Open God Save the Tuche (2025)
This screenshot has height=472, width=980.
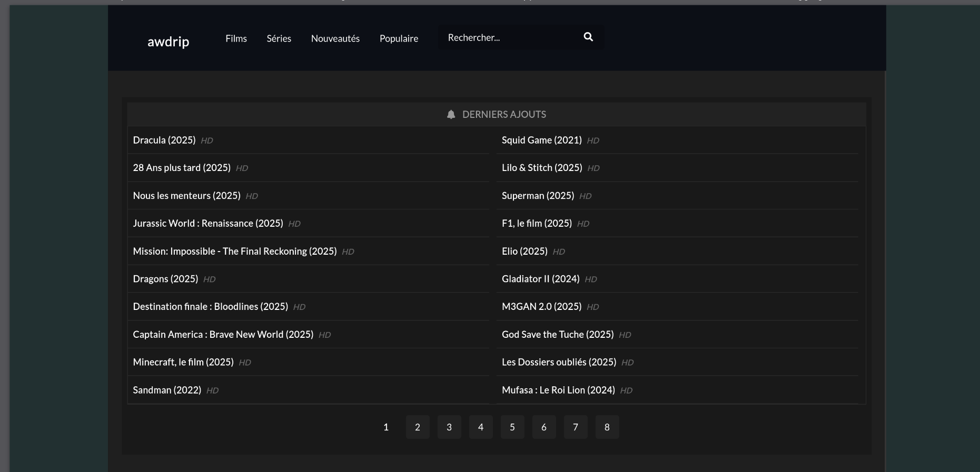click(558, 335)
